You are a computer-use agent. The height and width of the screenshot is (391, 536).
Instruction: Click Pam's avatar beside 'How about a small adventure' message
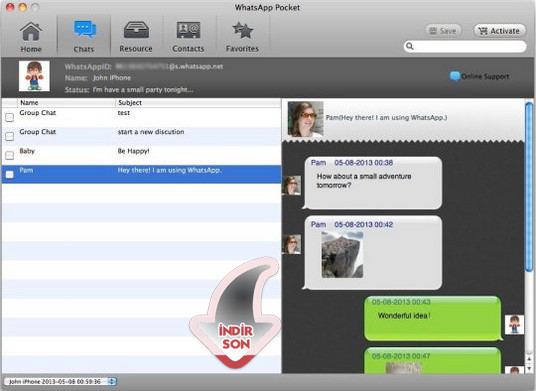tap(292, 185)
